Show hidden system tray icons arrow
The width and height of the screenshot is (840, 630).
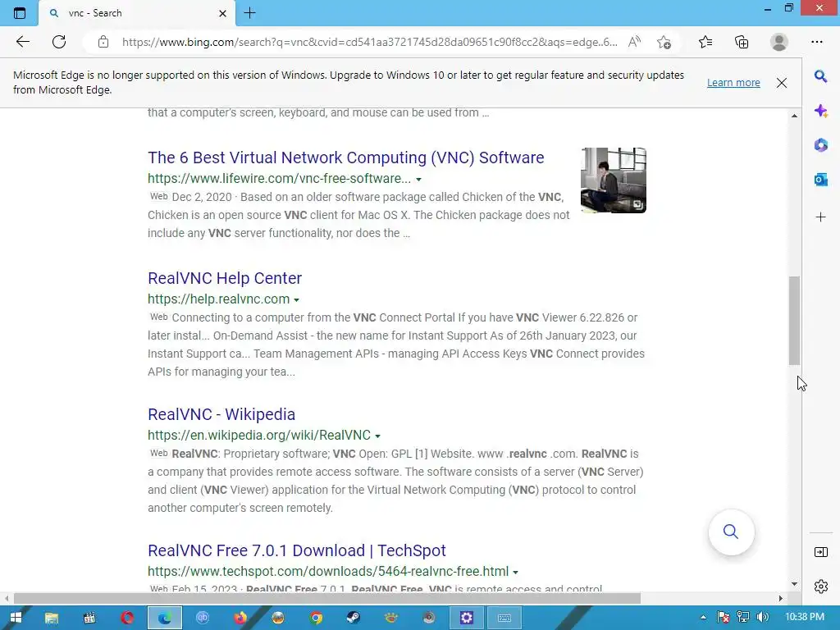pyautogui.click(x=703, y=618)
